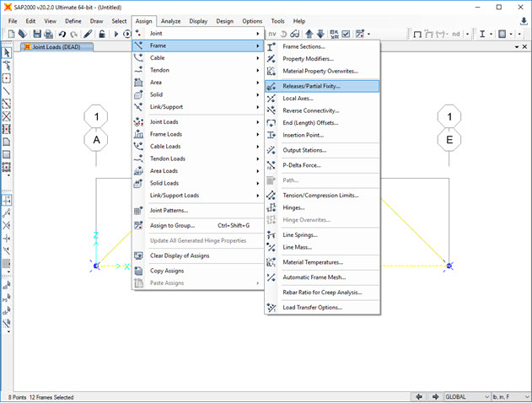Click the Save model toolbar icon
This screenshot has height=403, width=532.
pos(37,34)
